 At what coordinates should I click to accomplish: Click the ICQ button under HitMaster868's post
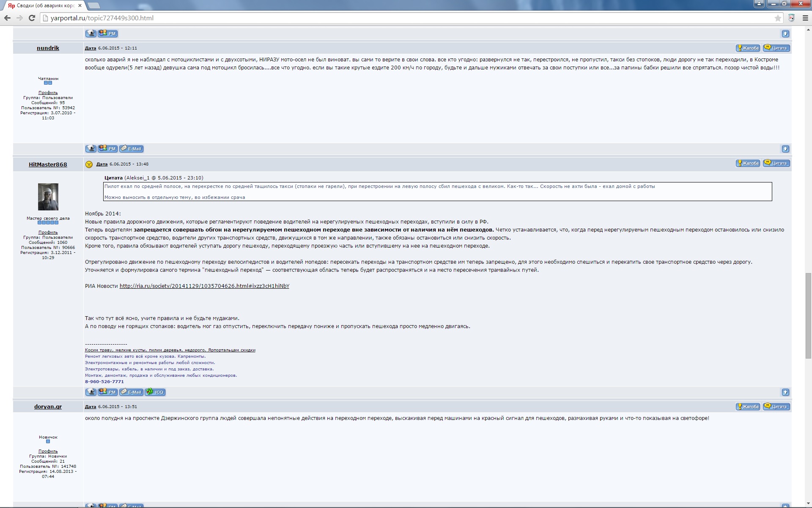pyautogui.click(x=155, y=392)
